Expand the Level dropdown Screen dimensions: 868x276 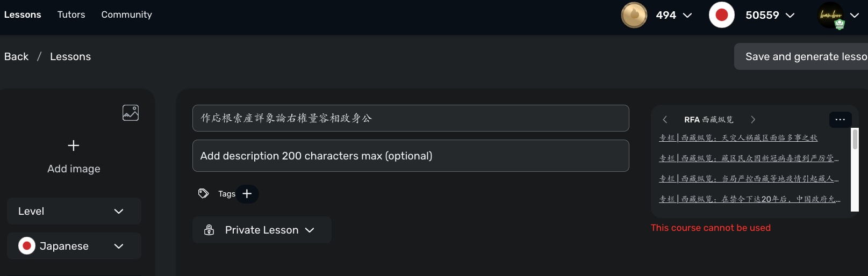pos(74,211)
